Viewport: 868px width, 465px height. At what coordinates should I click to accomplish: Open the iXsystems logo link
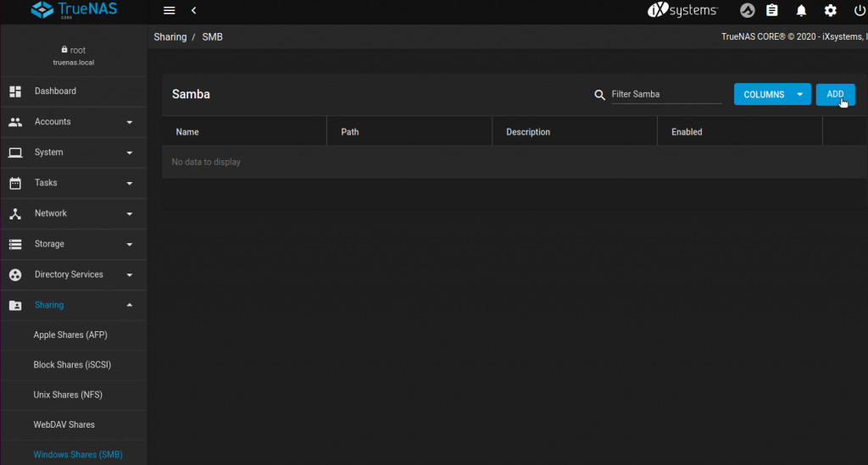pyautogui.click(x=682, y=10)
